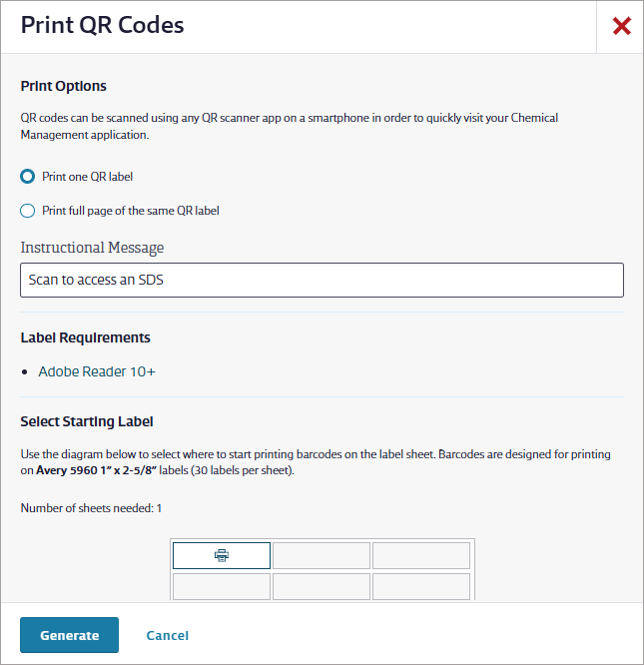644x665 pixels.
Task: Click the Generate button
Action: [x=69, y=635]
